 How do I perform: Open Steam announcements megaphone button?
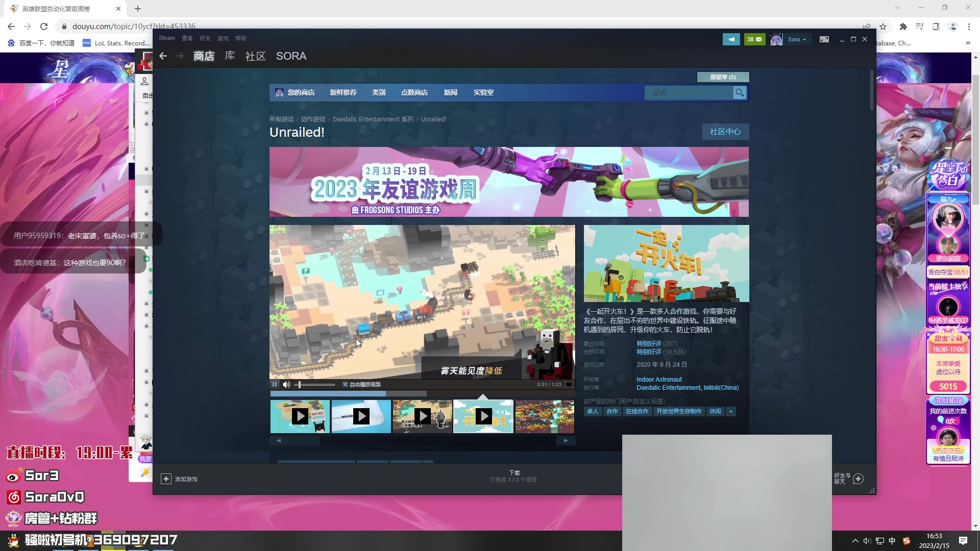pyautogui.click(x=731, y=39)
